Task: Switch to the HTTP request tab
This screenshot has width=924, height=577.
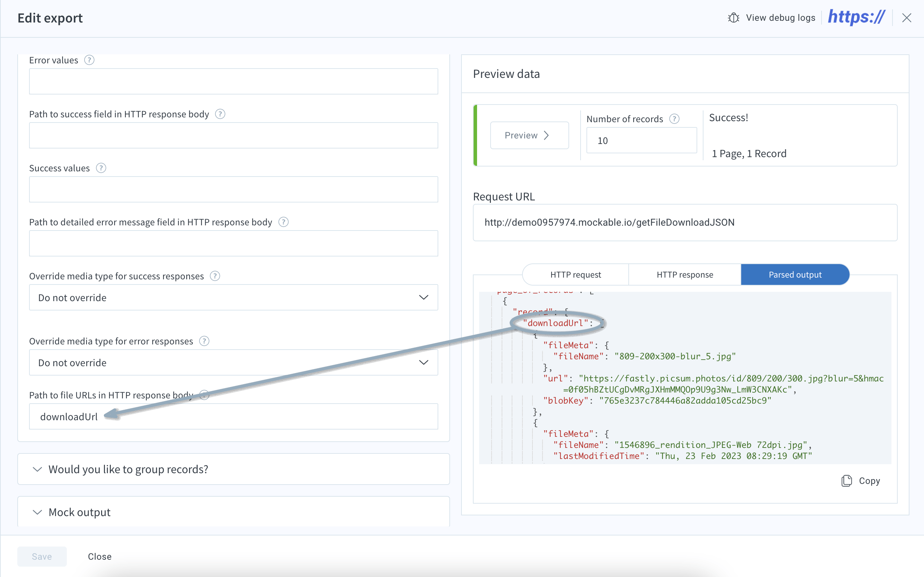Action: point(575,274)
